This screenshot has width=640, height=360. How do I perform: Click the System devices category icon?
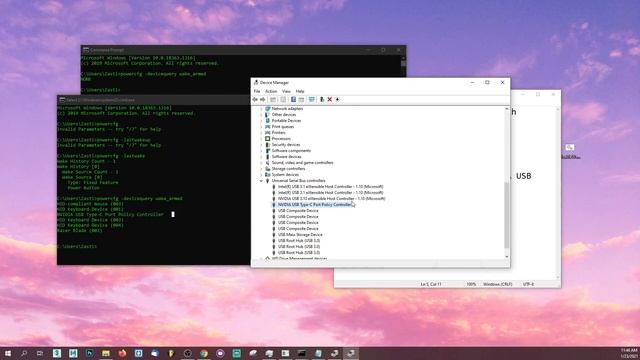click(268, 175)
